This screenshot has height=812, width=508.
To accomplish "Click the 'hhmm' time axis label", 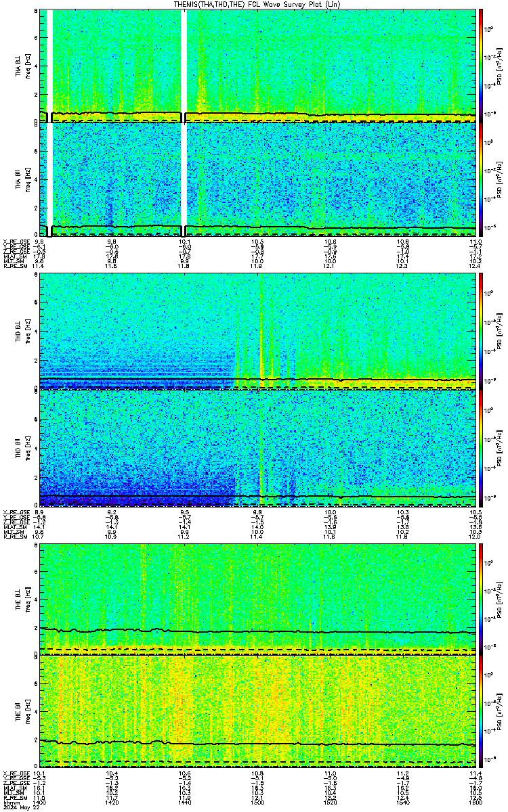I will pos(10,803).
